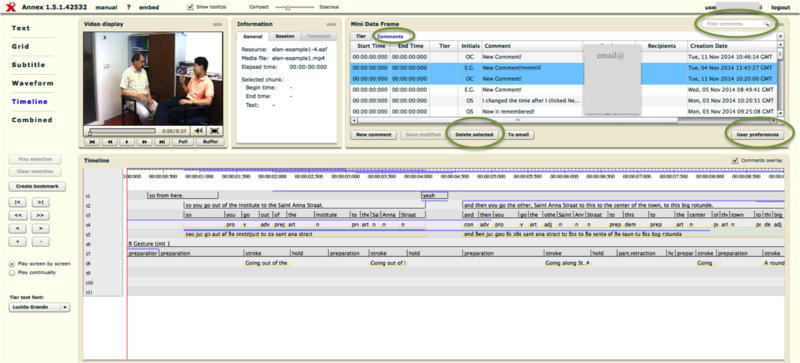Select Play continually option
This screenshot has height=363, width=800.
coord(12,273)
